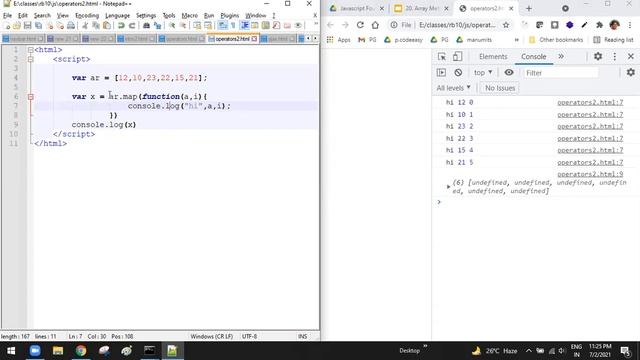Click Copy icon in Notepad++ toolbar
The height and width of the screenshot is (360, 640).
click(x=96, y=26)
